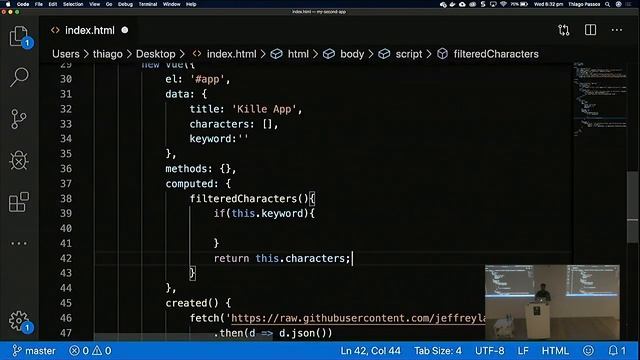Click the master branch indicator

pos(34,351)
